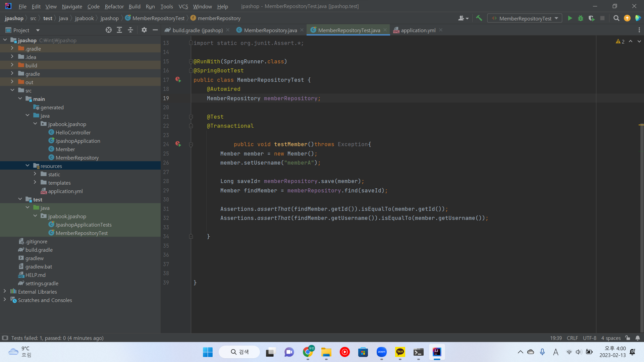
Task: Open Search Everywhere magnifier icon
Action: (x=616, y=18)
